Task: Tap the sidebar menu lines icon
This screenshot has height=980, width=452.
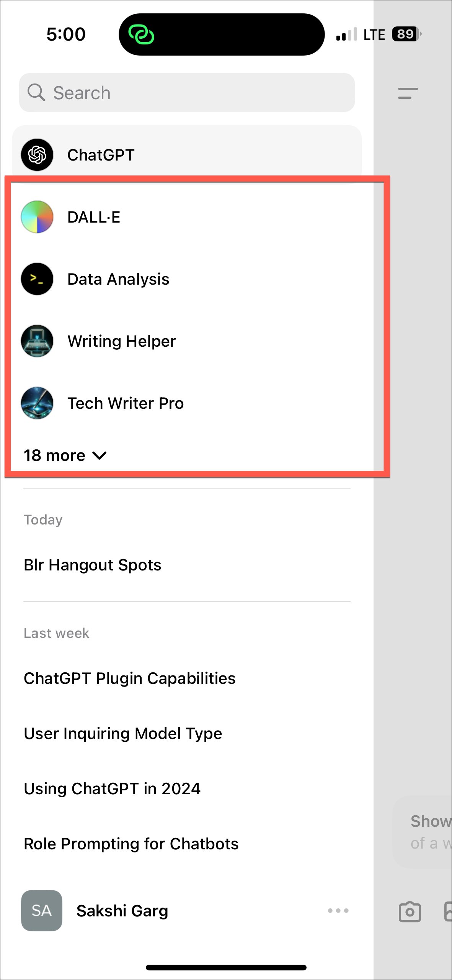Action: pyautogui.click(x=408, y=93)
